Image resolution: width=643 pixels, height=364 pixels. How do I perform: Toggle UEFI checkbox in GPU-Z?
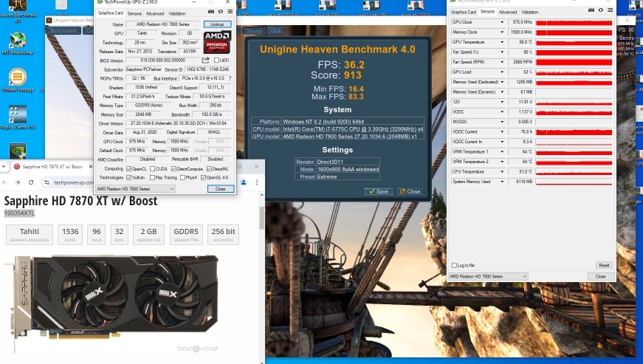[216, 61]
